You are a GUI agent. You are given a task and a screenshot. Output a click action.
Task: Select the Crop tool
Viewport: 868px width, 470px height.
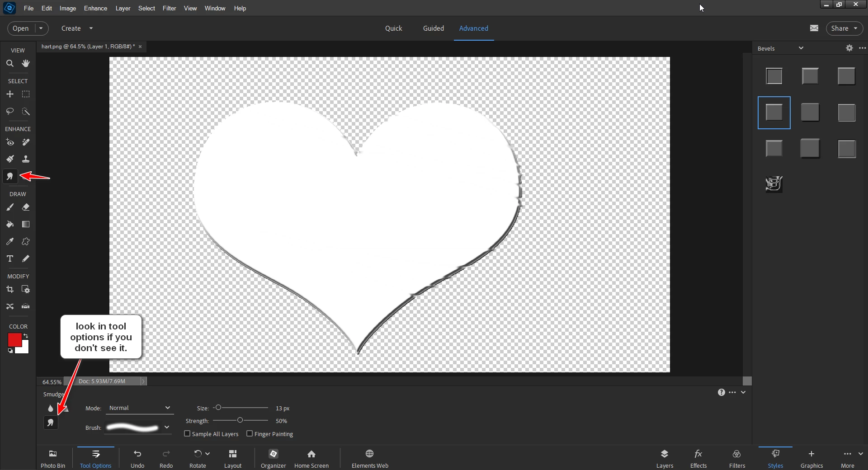10,289
